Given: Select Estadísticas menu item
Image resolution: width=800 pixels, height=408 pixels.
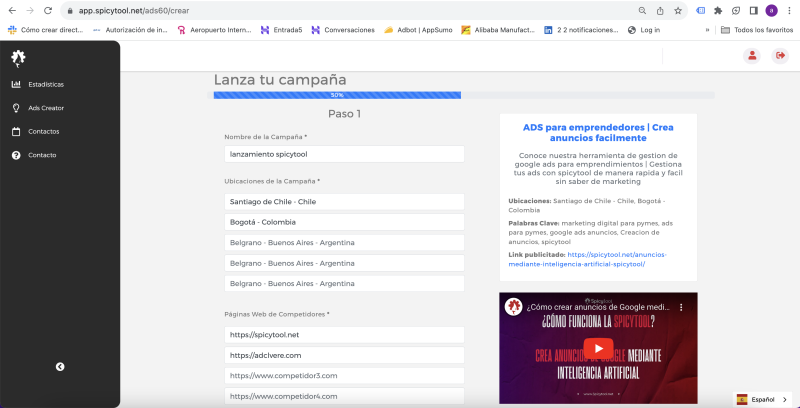Looking at the screenshot, I should point(46,85).
